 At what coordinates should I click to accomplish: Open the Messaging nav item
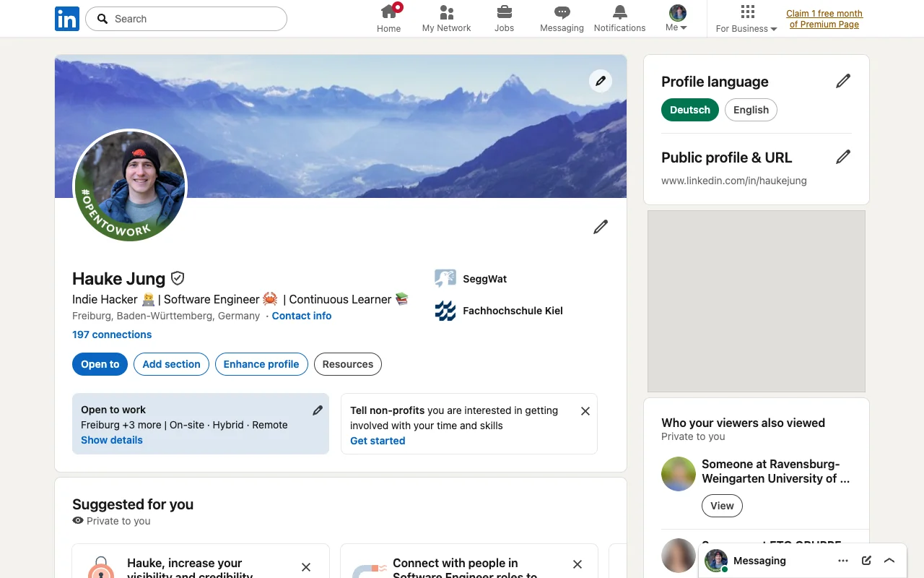click(x=562, y=19)
